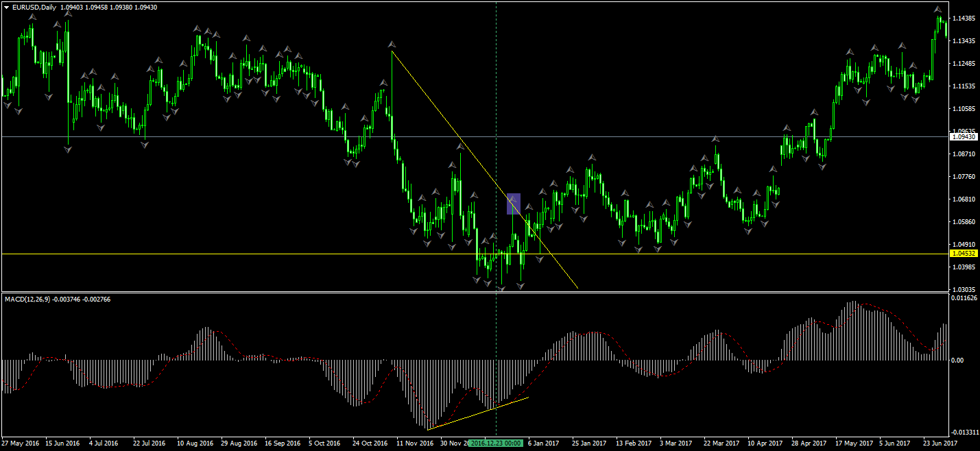Click the 0.00 MACD zero level label

click(x=958, y=360)
